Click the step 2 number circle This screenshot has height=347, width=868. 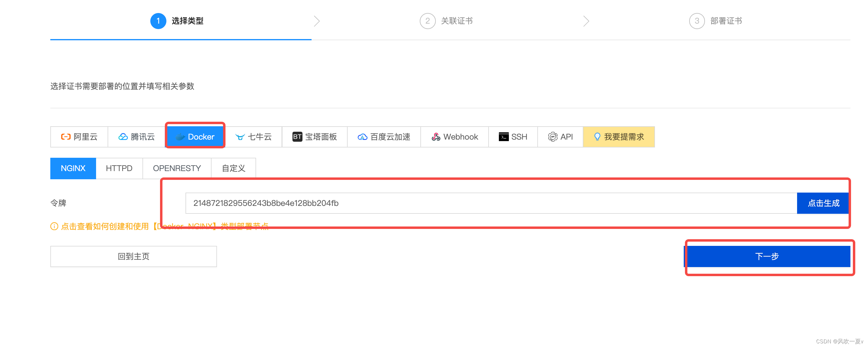[x=428, y=21]
